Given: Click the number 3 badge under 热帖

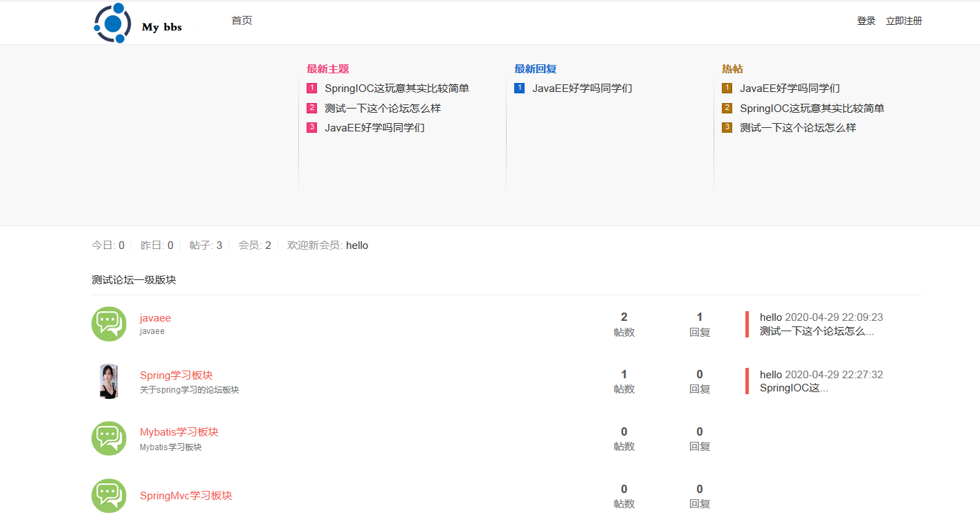Looking at the screenshot, I should click(x=727, y=127).
